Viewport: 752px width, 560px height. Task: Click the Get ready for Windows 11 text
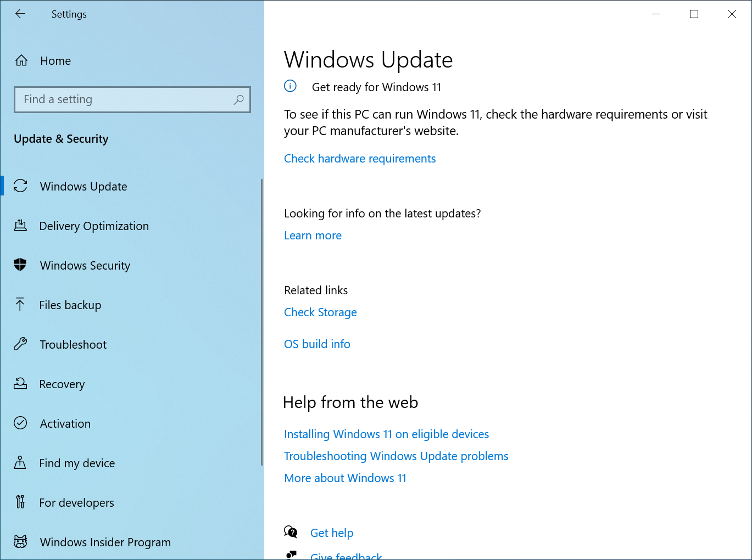click(x=376, y=87)
